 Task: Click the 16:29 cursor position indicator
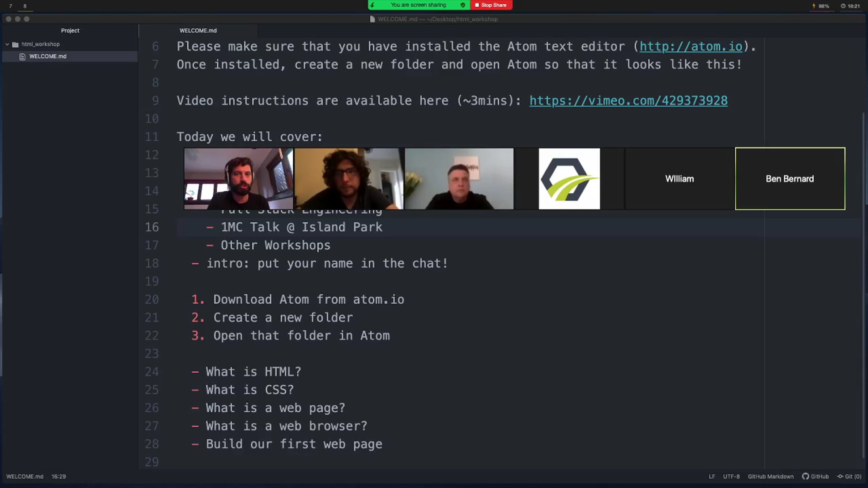pyautogui.click(x=59, y=476)
